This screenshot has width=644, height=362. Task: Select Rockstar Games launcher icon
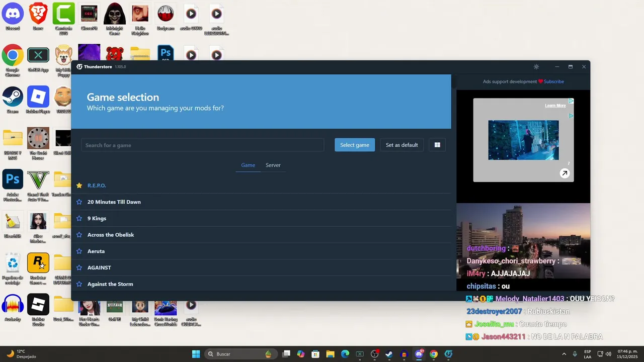[38, 268]
